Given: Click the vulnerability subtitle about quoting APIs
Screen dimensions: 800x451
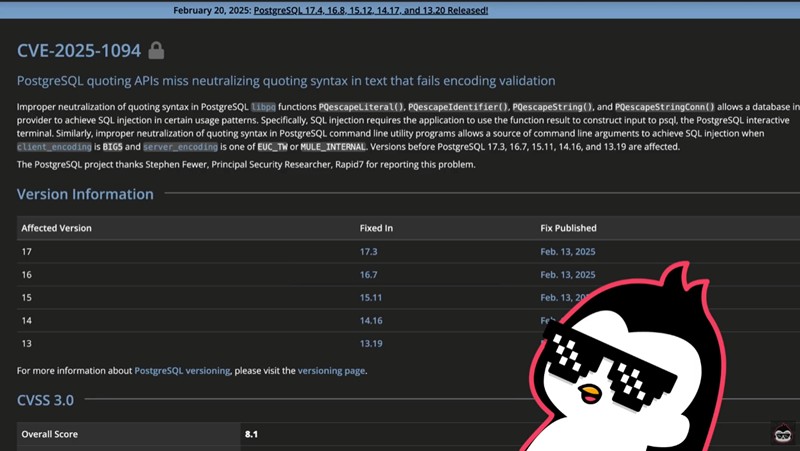Looking at the screenshot, I should point(286,81).
